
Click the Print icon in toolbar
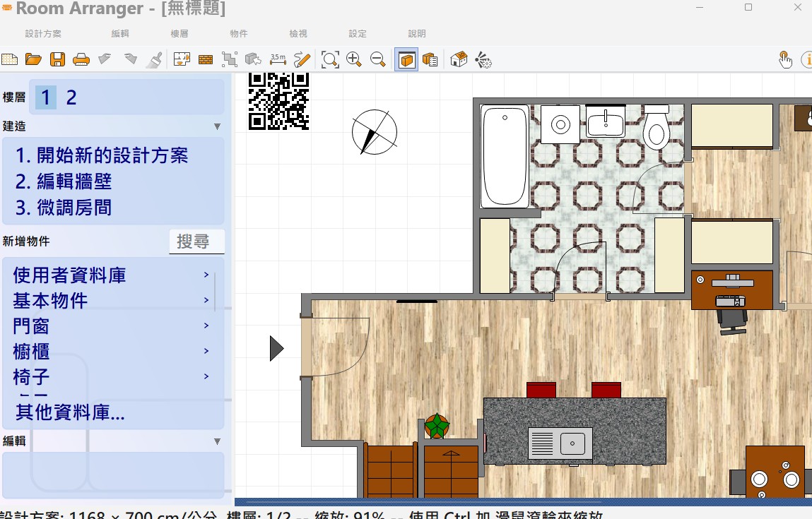[x=81, y=60]
